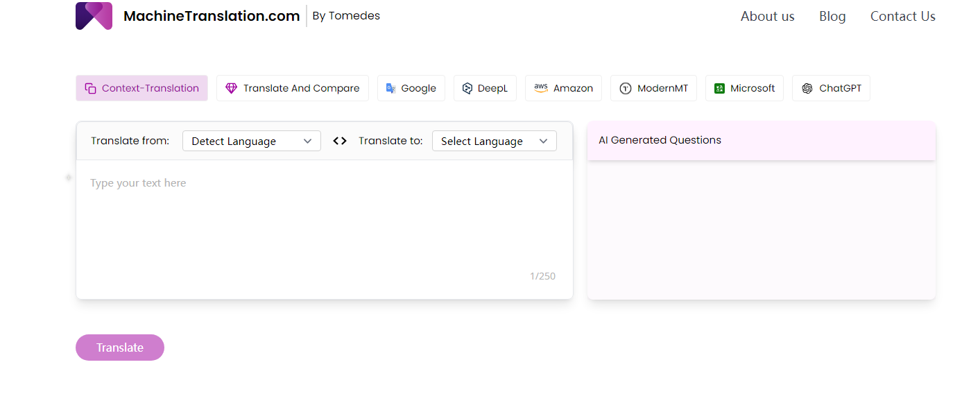Click the Amazon AWS icon
The image size is (980, 403).
click(541, 88)
